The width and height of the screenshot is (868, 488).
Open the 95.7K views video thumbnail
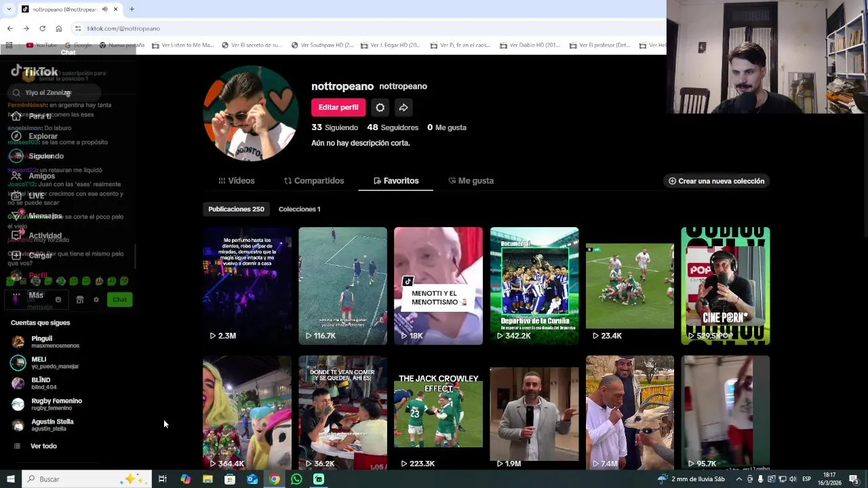point(726,412)
